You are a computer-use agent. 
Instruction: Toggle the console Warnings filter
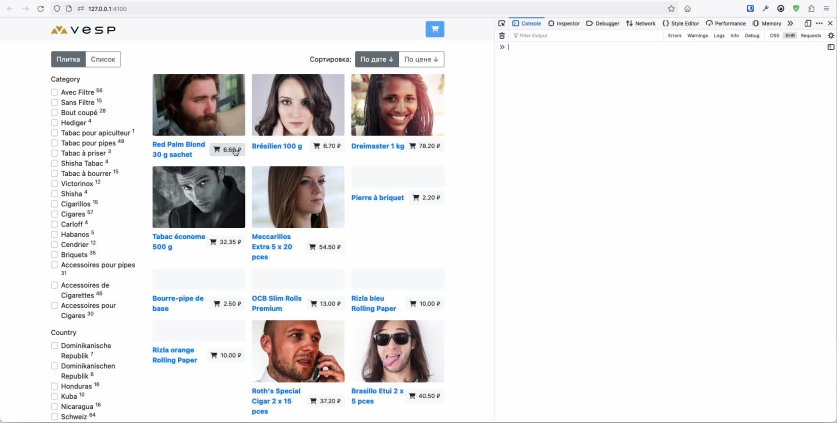697,36
